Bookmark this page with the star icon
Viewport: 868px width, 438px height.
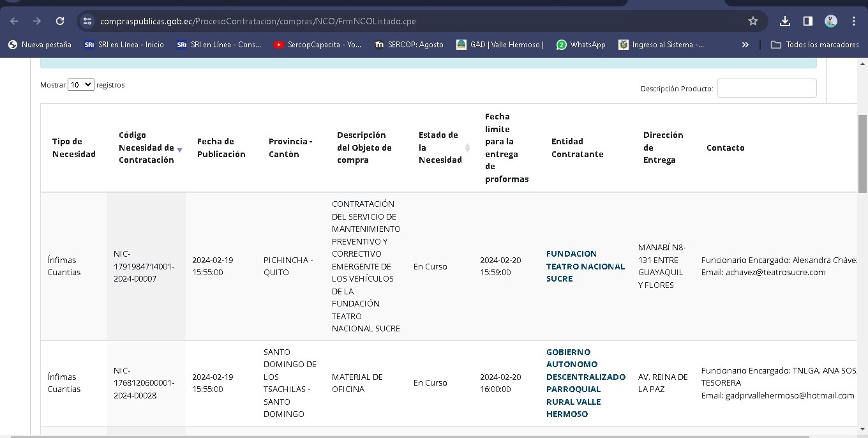(753, 21)
